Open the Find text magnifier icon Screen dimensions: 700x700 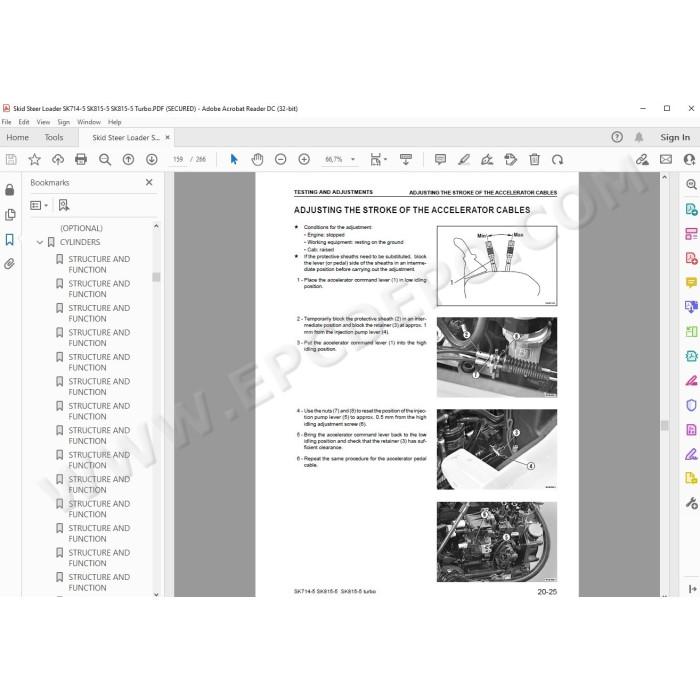(x=104, y=159)
